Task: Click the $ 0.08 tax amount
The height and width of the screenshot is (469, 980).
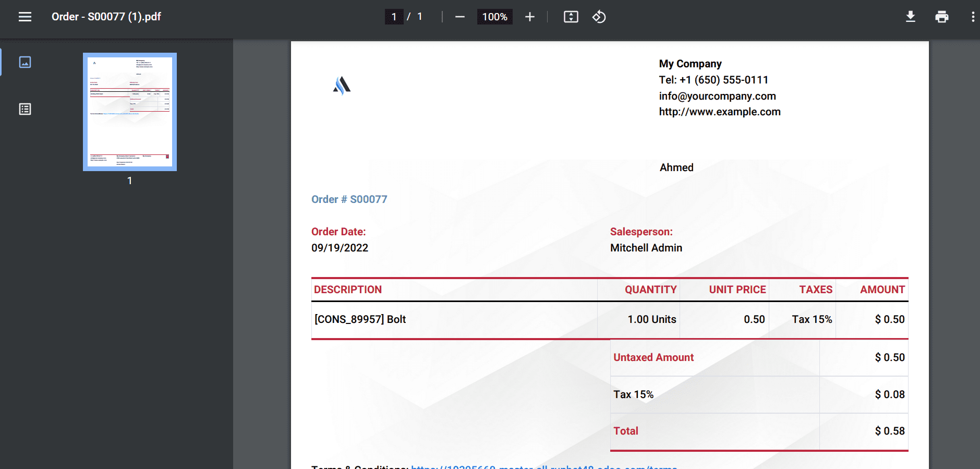Action: (x=890, y=394)
